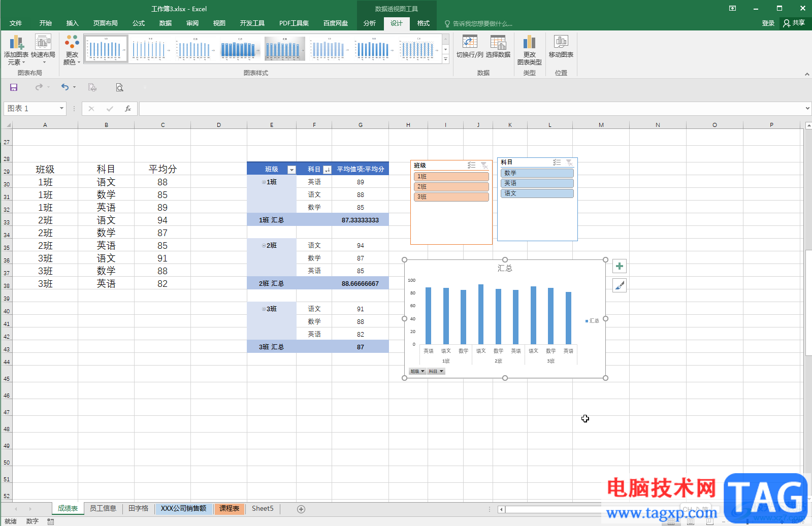Collapse the 2班 group in pivot table
Screen dimensions: 812x526
pyautogui.click(x=264, y=245)
